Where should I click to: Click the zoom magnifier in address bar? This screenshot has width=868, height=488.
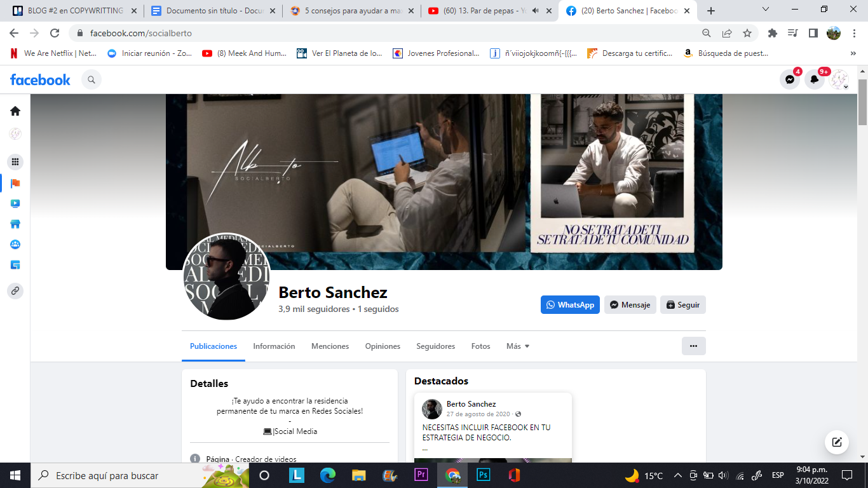click(x=707, y=33)
